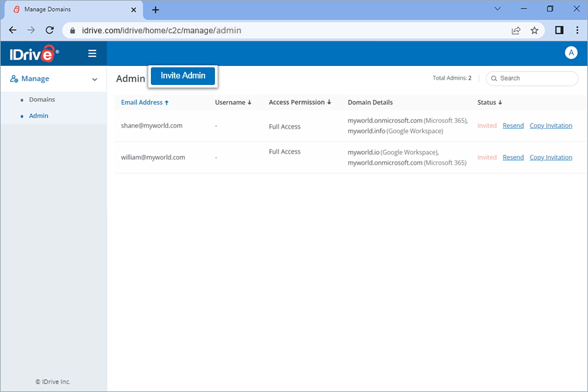The width and height of the screenshot is (588, 392).
Task: Click the browser forward arrow
Action: [31, 31]
